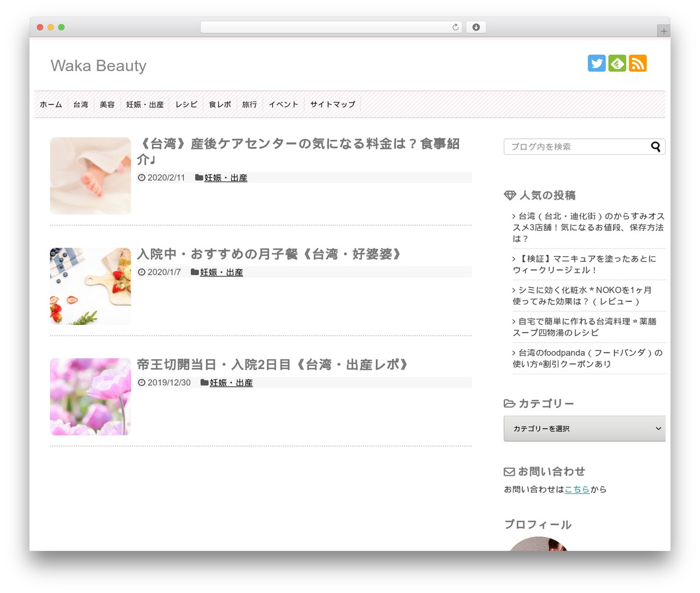Open the foodpanda 使い方 popular post

[x=587, y=358]
